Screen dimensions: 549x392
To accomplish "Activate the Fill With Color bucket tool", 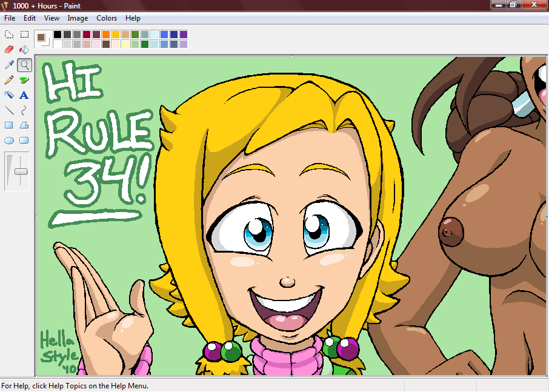I will (x=24, y=50).
